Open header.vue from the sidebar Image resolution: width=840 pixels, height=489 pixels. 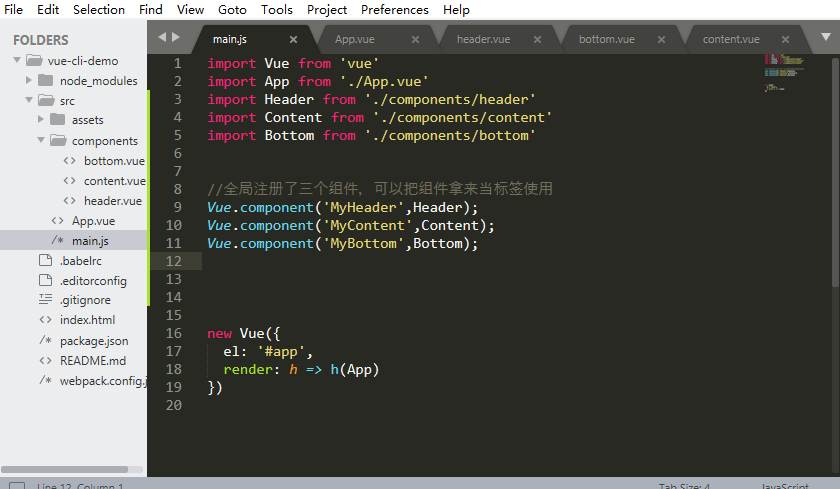pyautogui.click(x=112, y=201)
